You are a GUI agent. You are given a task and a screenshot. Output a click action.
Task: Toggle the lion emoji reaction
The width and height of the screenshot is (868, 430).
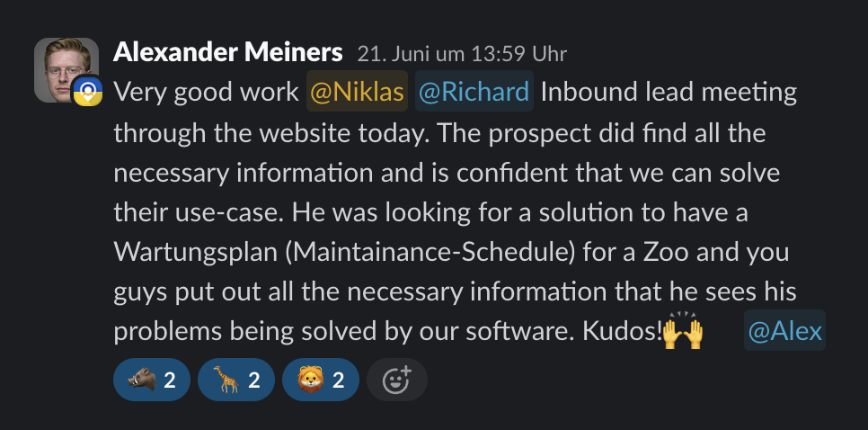320,381
